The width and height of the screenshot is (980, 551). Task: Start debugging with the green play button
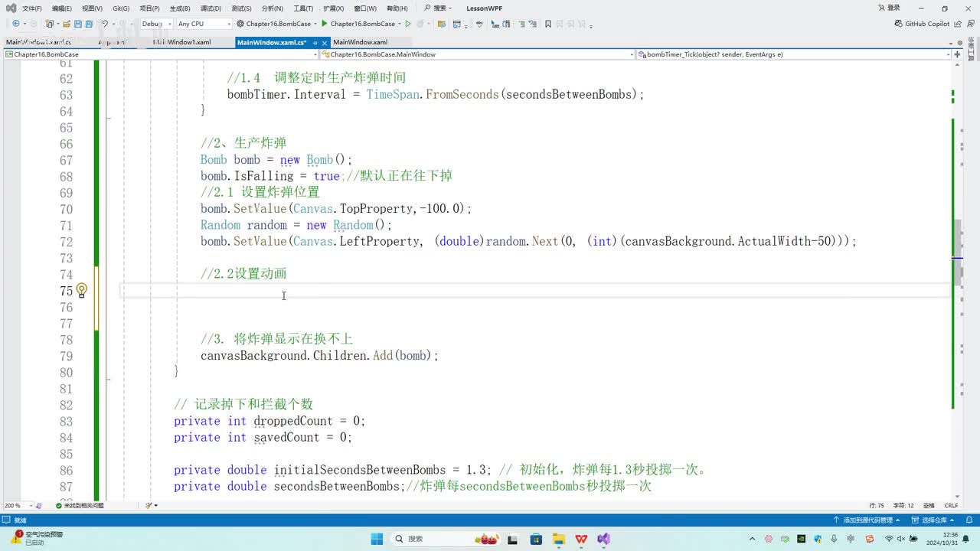click(x=325, y=24)
